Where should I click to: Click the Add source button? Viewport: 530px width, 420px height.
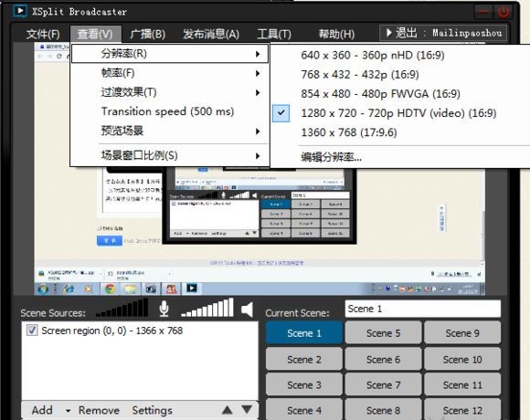click(x=42, y=410)
